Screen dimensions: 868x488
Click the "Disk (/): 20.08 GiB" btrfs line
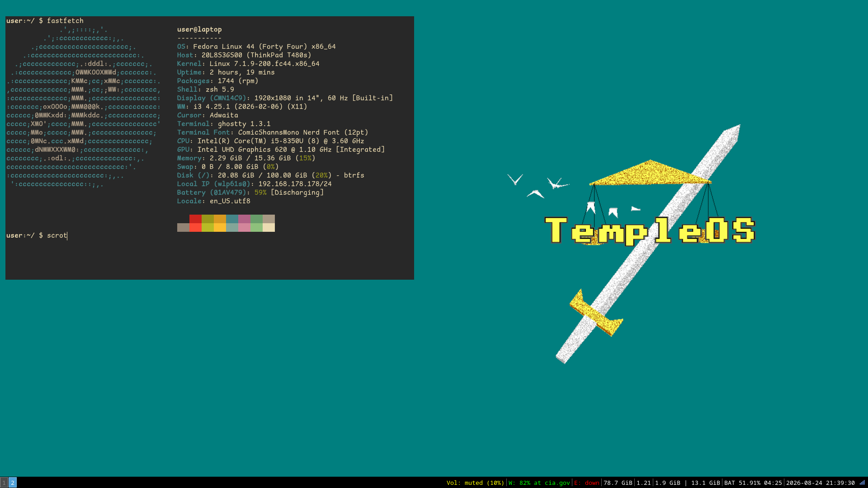click(271, 175)
